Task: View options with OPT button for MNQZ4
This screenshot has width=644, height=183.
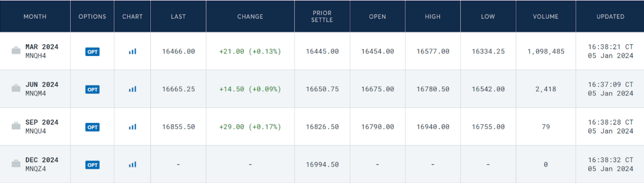Action: pyautogui.click(x=92, y=165)
